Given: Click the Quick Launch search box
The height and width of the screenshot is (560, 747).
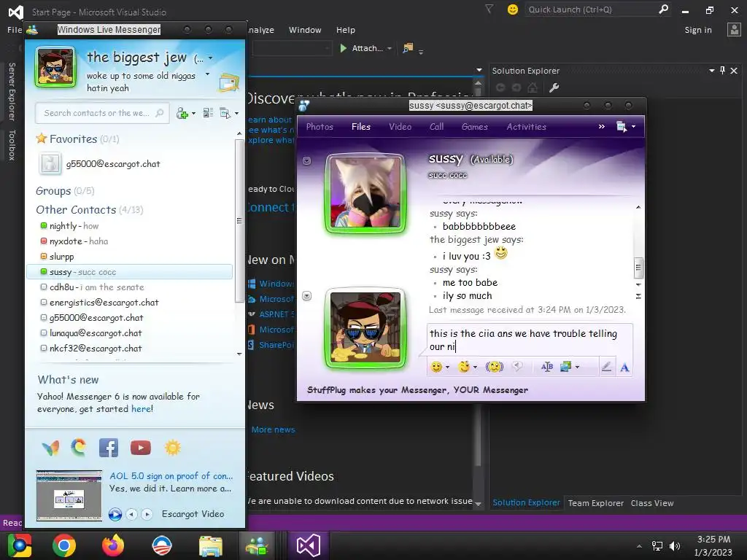Looking at the screenshot, I should tap(597, 9).
